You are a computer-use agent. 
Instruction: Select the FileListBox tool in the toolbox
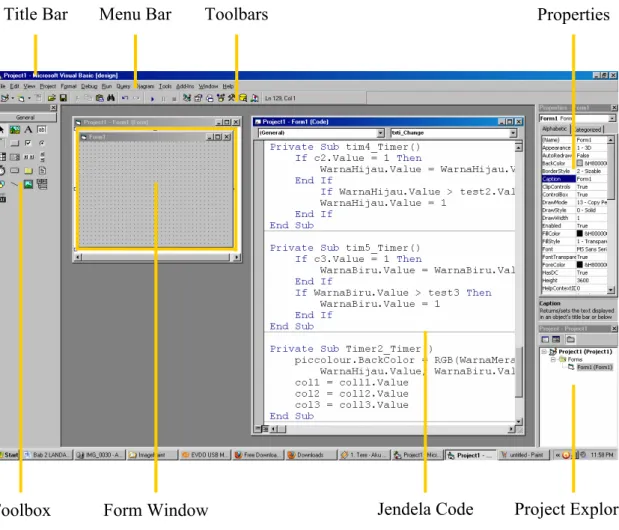pos(42,170)
